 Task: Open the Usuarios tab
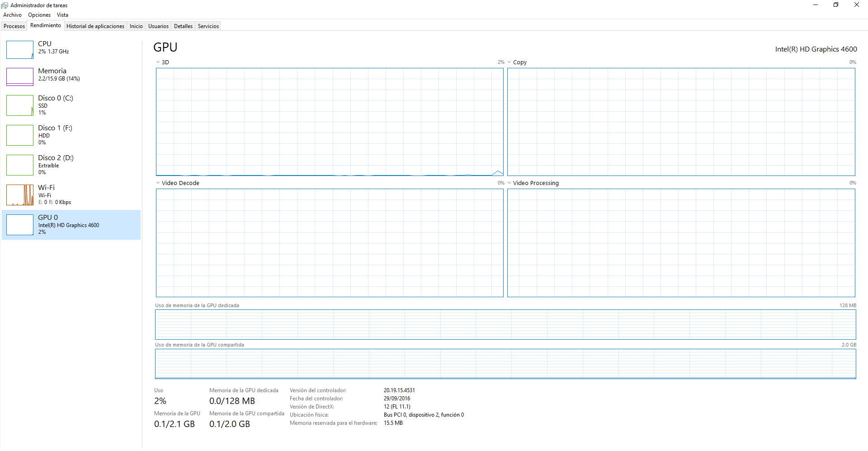coord(158,26)
